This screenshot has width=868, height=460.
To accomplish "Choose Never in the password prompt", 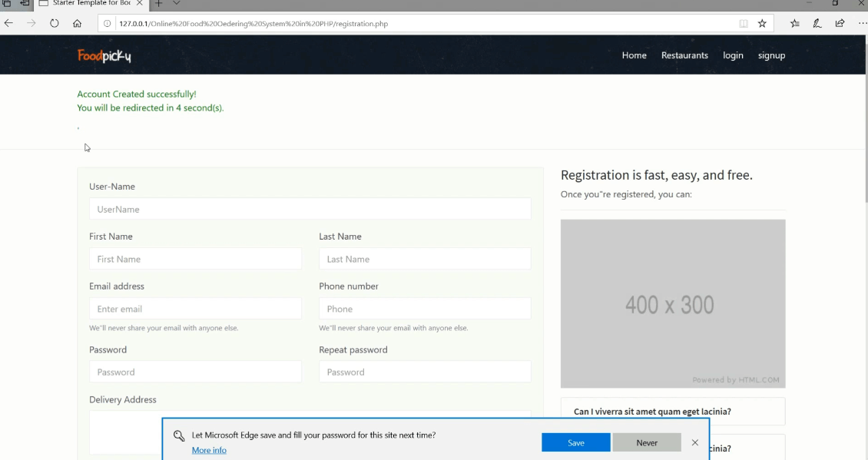I will click(647, 442).
